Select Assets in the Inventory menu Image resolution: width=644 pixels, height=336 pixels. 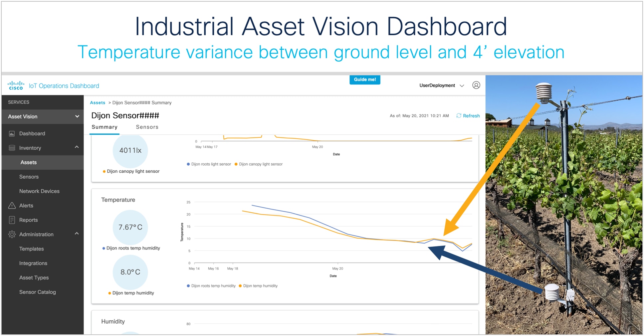(x=29, y=162)
